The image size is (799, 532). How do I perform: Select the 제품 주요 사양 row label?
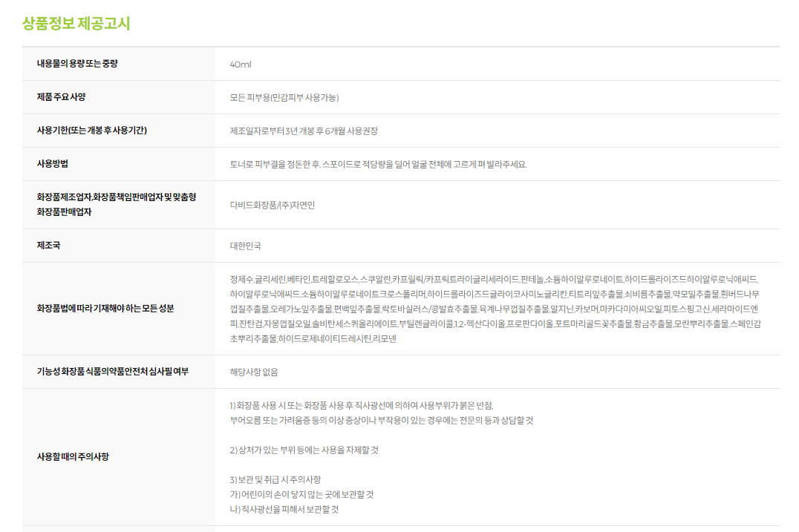click(62, 97)
